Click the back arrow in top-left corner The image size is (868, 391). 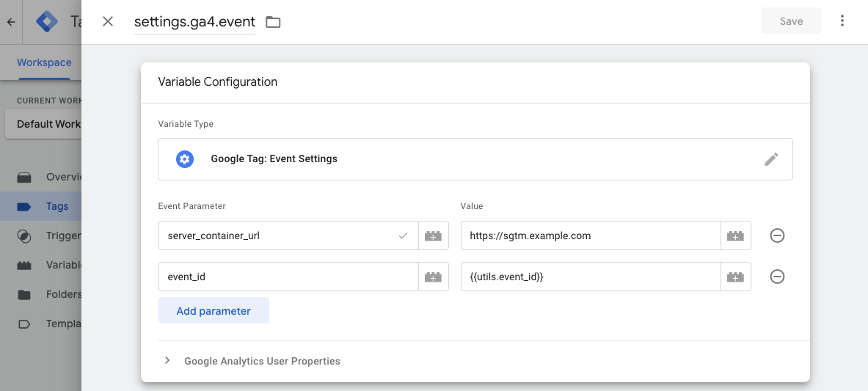tap(11, 22)
